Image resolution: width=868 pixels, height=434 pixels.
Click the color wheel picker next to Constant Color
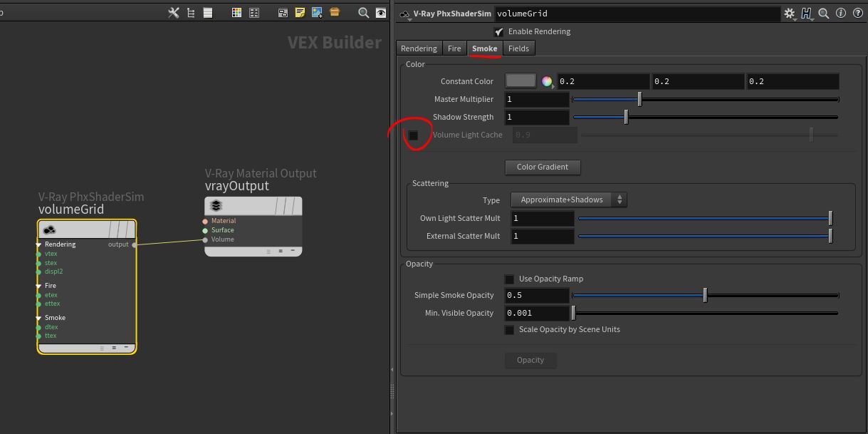pyautogui.click(x=547, y=81)
